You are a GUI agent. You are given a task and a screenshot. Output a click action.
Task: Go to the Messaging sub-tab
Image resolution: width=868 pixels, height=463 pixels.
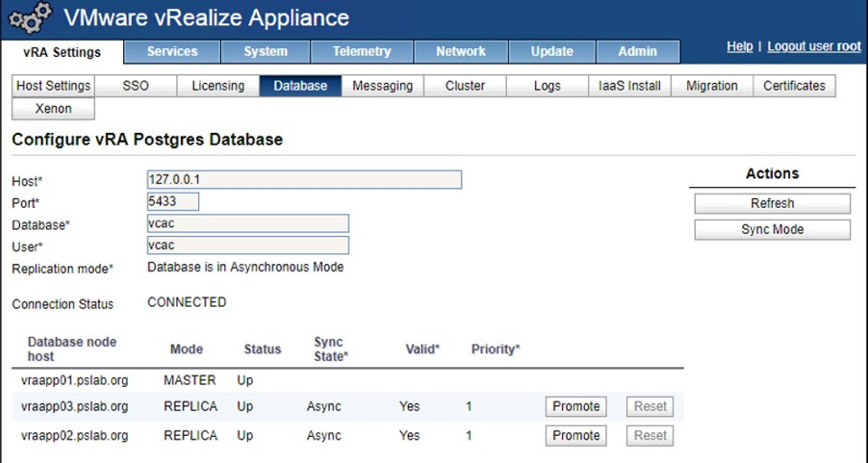click(x=383, y=86)
